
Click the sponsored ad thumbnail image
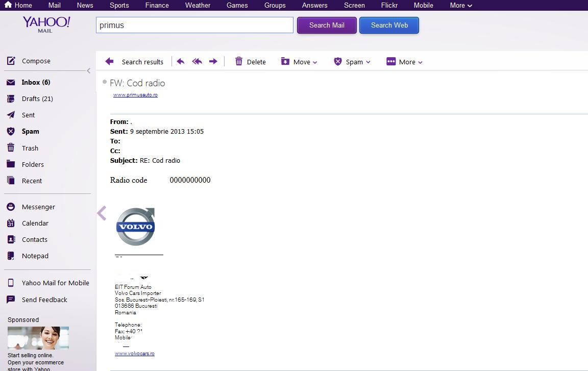click(38, 338)
